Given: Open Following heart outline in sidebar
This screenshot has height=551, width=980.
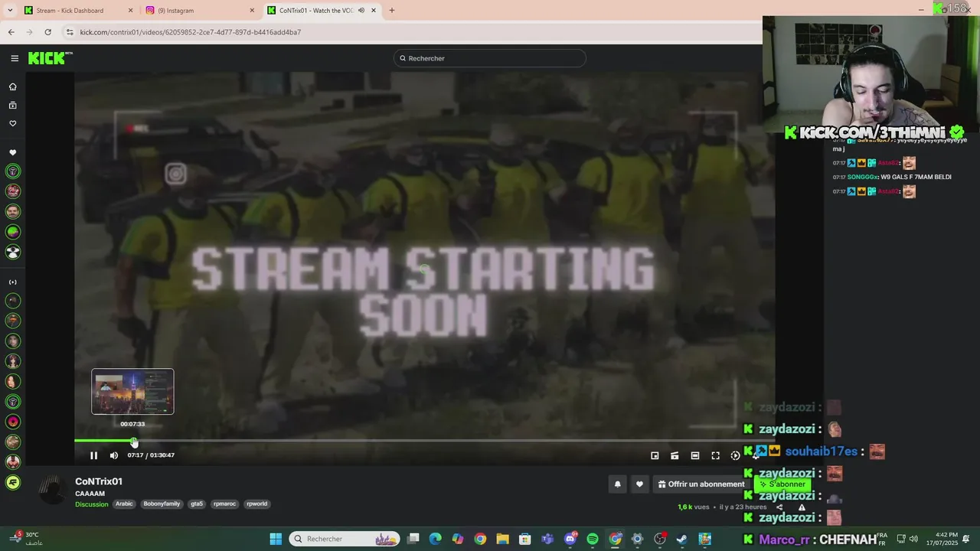Looking at the screenshot, I should [13, 123].
